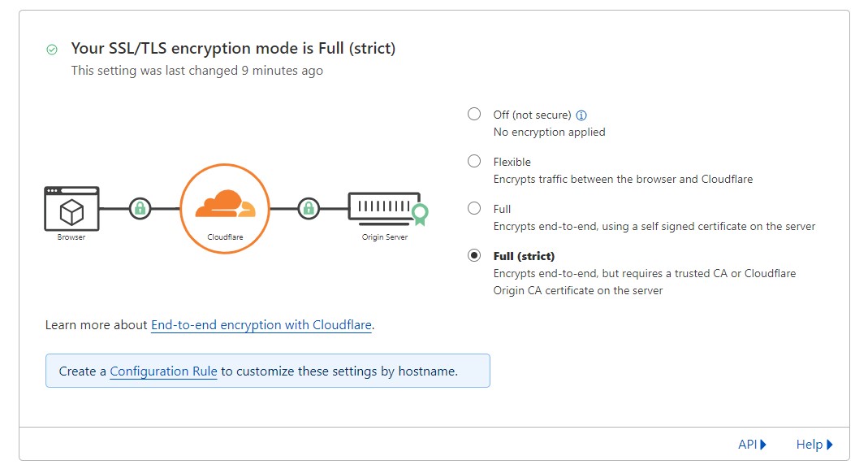The image size is (868, 469).
Task: Expand the API panel via its arrow
Action: [x=764, y=444]
